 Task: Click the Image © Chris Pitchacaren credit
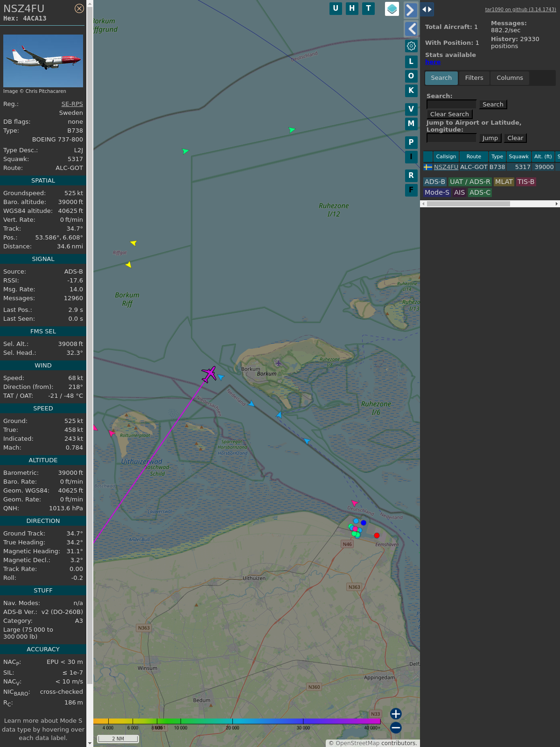tap(35, 92)
